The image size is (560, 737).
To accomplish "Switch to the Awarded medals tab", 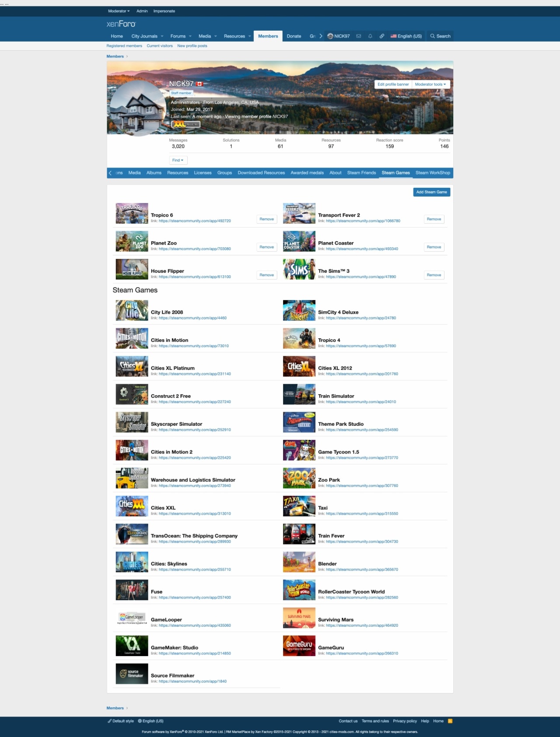I will coord(307,173).
